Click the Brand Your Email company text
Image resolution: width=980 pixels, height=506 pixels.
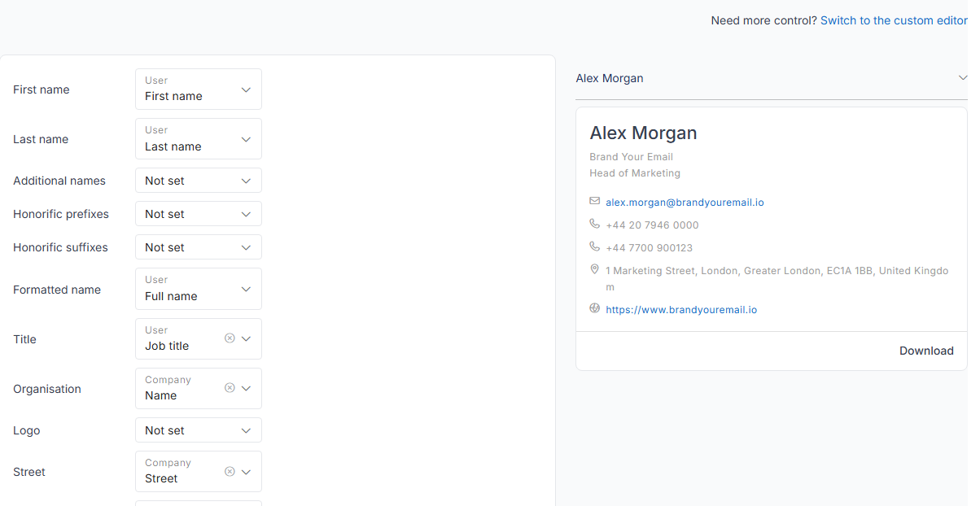click(631, 156)
